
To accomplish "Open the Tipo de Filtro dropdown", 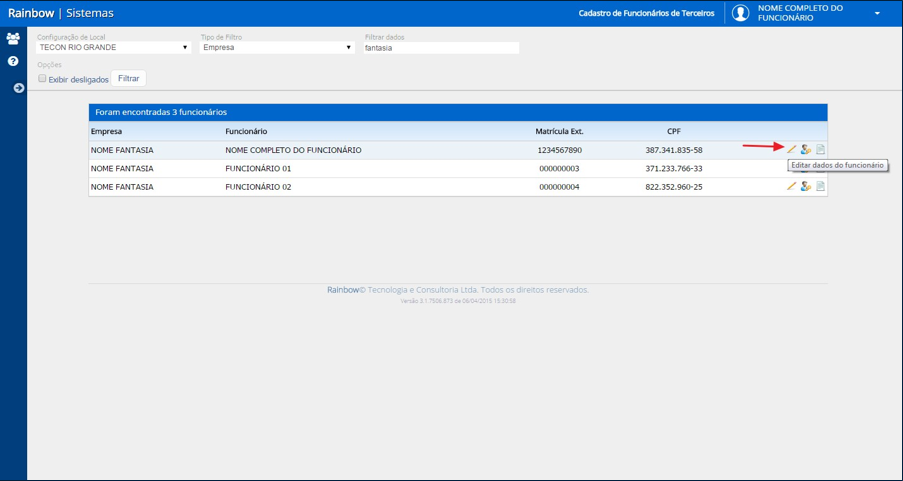I will coord(277,48).
